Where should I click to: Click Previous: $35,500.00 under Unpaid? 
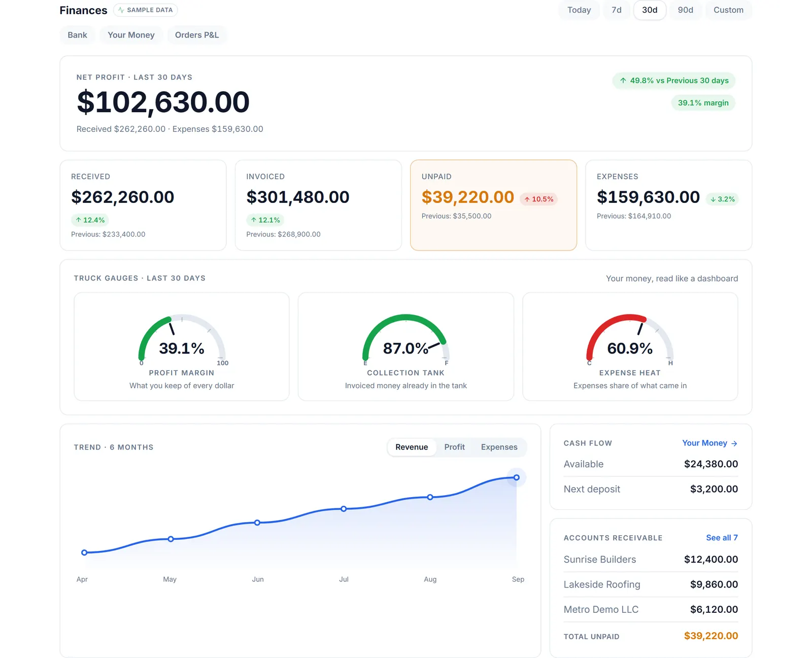456,216
